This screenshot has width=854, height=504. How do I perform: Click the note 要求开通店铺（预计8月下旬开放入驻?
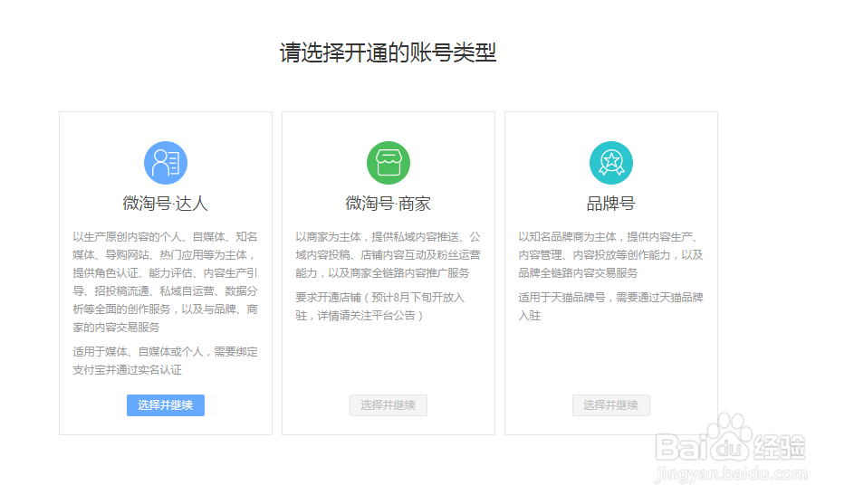tap(380, 307)
